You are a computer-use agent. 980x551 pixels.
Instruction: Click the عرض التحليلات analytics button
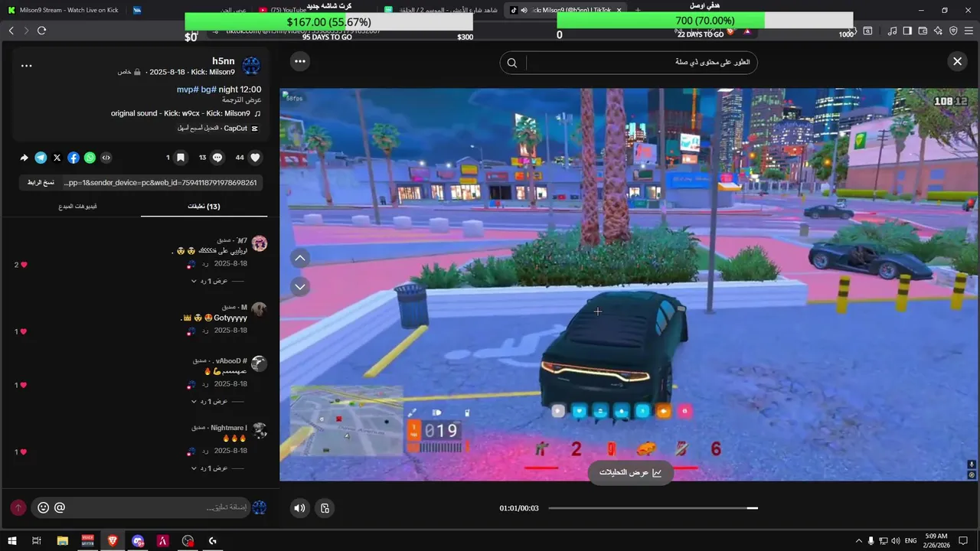click(x=631, y=472)
